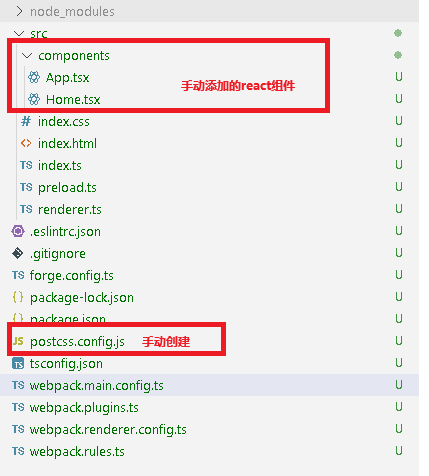429x476 pixels.
Task: Click the CSS hash icon beside index.css
Action: (26, 121)
